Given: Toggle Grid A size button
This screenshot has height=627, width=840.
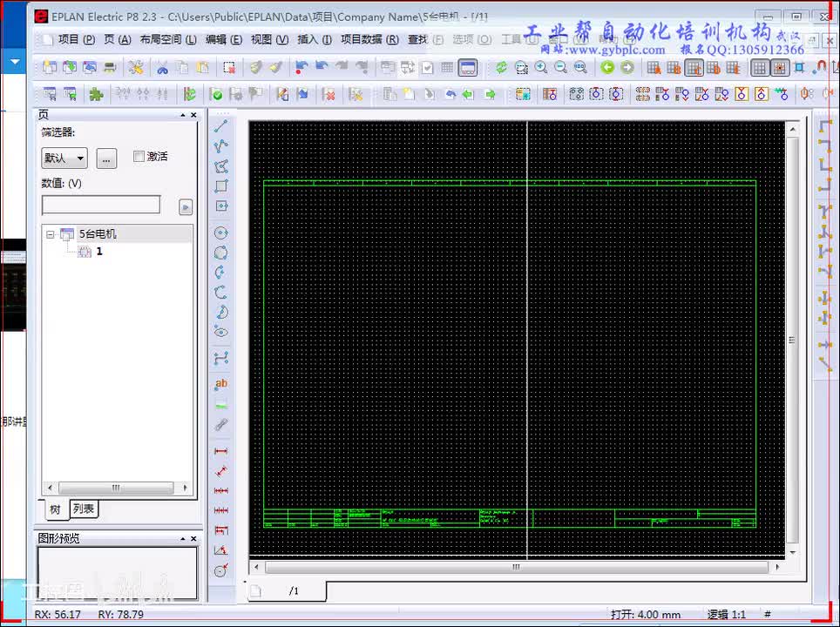Looking at the screenshot, I should pyautogui.click(x=654, y=68).
